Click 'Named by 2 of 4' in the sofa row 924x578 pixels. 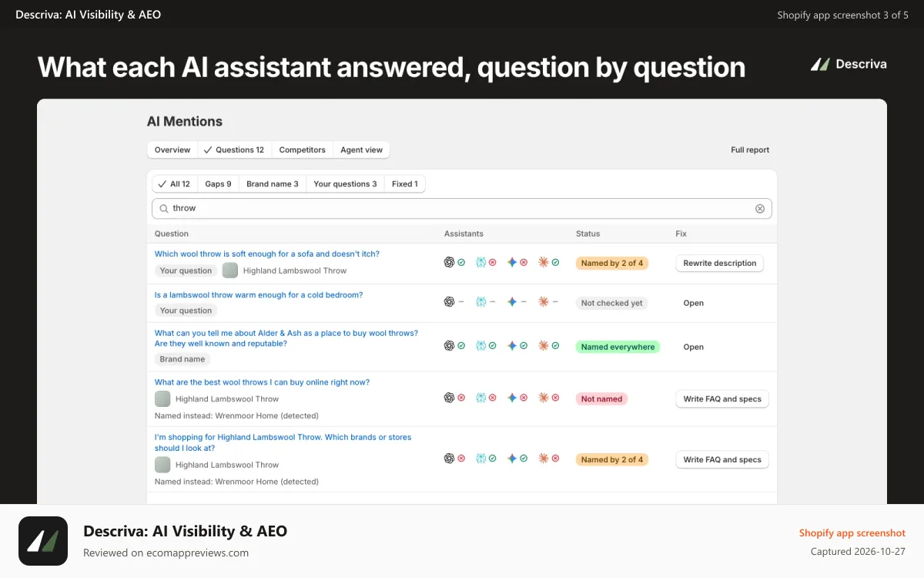click(x=611, y=263)
